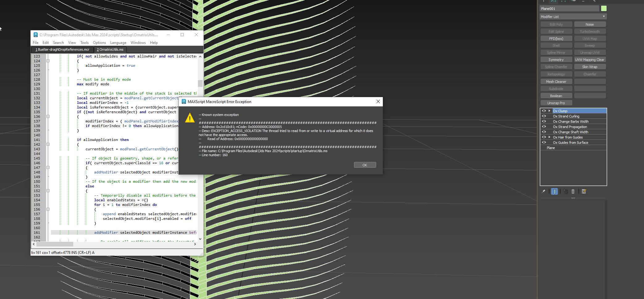Expand Ox Hair from Guides sub-levels
The image size is (644, 299).
point(550,137)
